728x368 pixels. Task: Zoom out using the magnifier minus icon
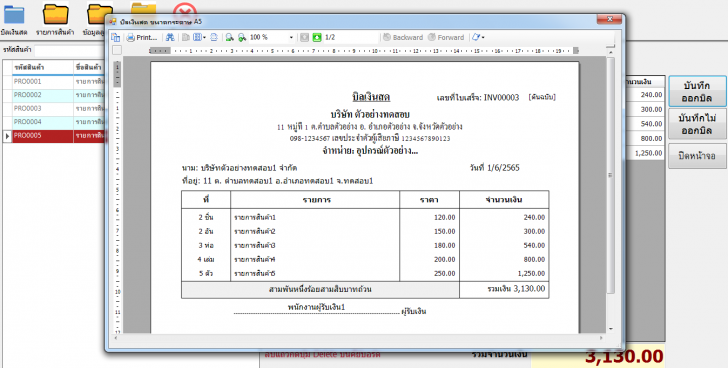pos(229,37)
